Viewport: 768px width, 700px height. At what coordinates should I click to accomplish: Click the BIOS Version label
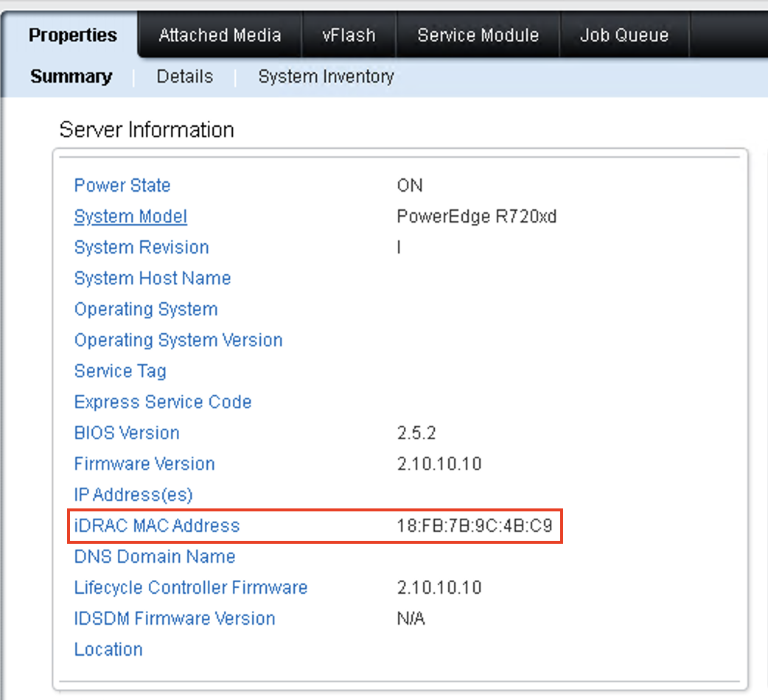click(x=127, y=433)
